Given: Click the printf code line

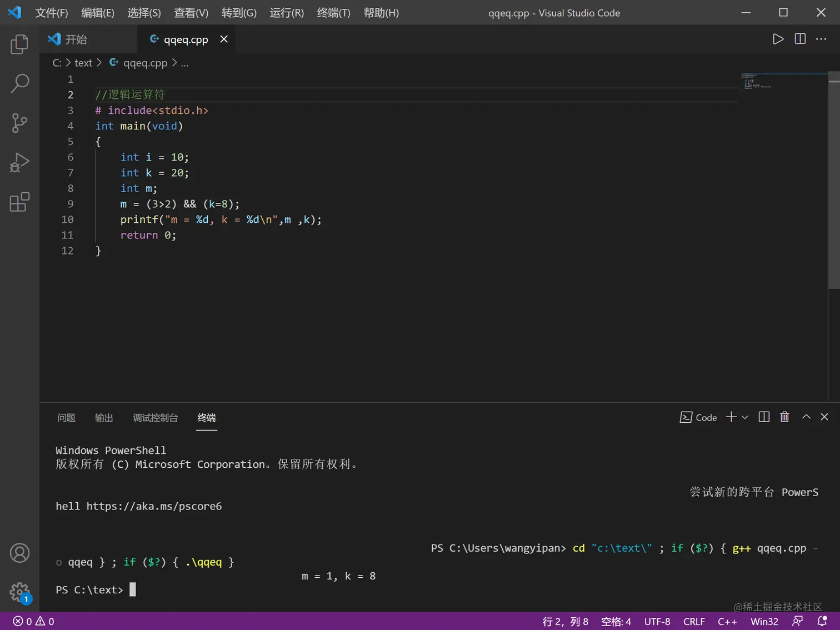Looking at the screenshot, I should (221, 219).
